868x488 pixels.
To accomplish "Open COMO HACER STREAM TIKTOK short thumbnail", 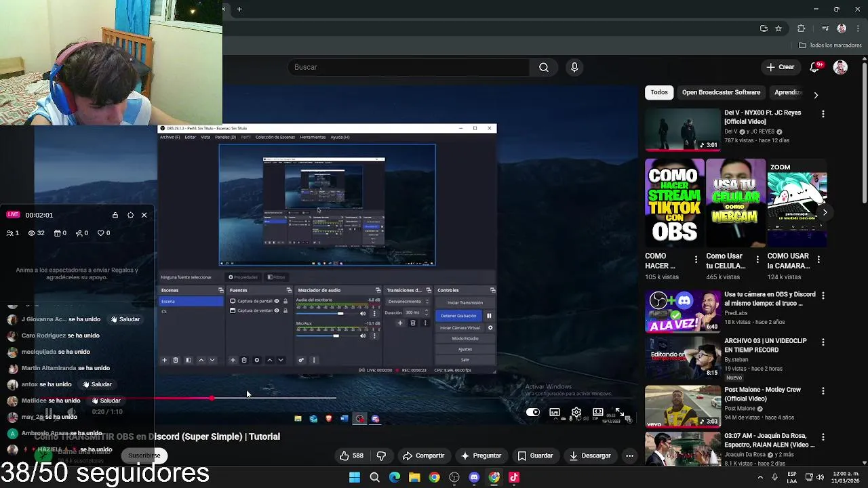I will click(674, 203).
